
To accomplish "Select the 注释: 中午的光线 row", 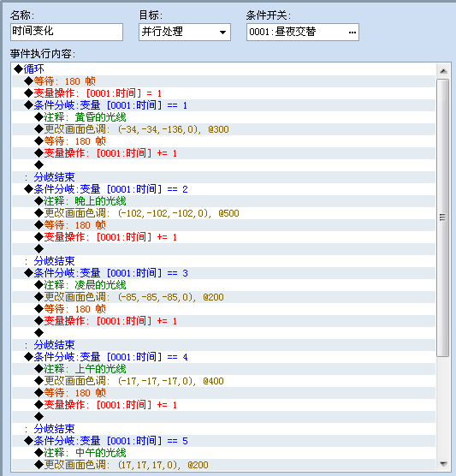I will point(223,453).
